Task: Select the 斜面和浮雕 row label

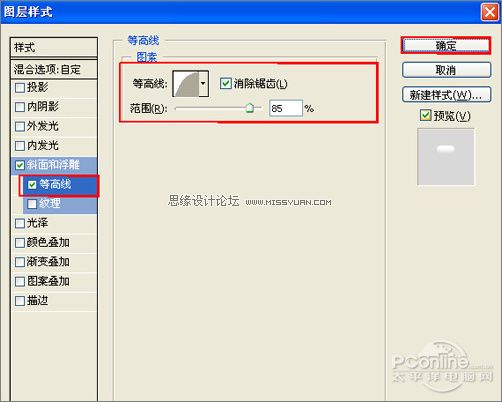Action: click(x=53, y=165)
